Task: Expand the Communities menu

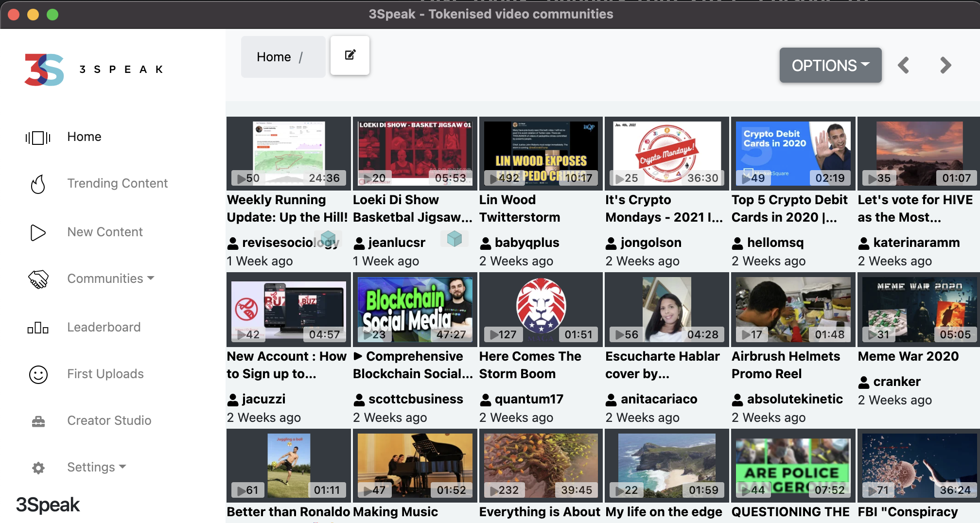Action: (111, 279)
